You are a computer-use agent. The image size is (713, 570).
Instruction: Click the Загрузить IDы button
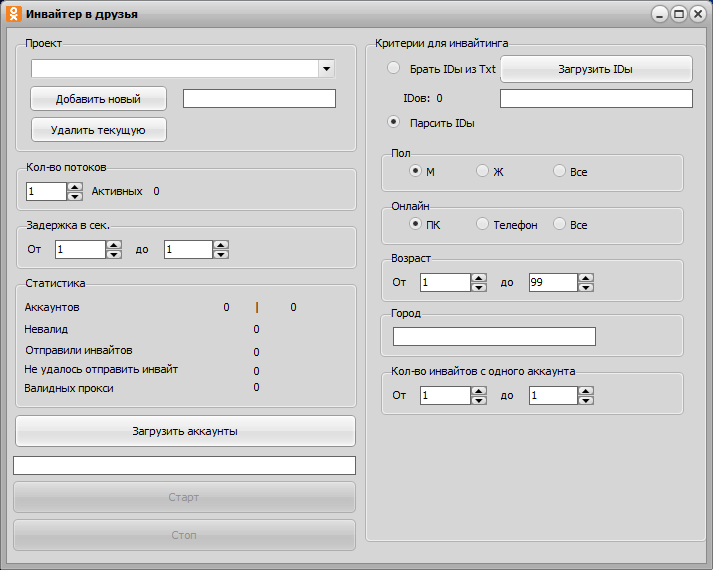click(595, 69)
